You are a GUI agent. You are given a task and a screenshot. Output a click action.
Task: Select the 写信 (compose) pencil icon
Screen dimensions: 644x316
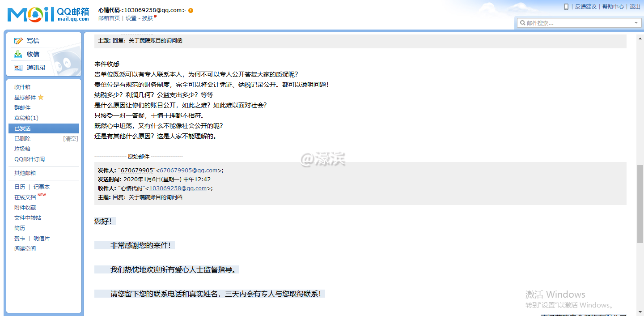click(17, 40)
